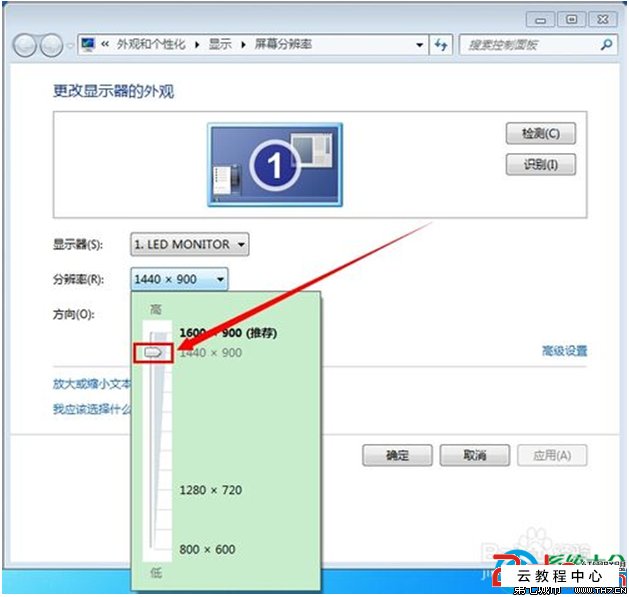
Task: Click the 检测(C) button
Action: (x=540, y=133)
